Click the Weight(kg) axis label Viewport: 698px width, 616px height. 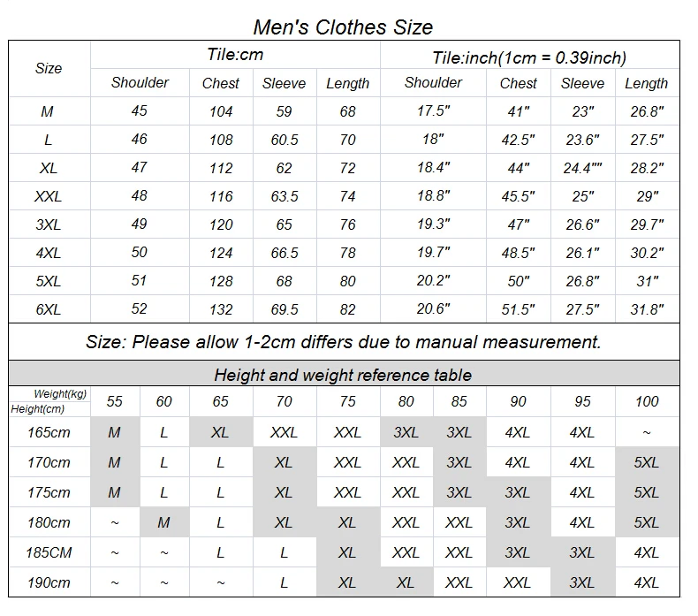click(x=60, y=394)
